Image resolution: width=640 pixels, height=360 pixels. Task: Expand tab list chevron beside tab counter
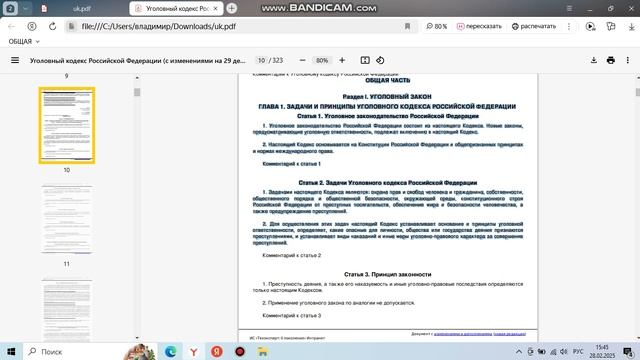coord(25,8)
